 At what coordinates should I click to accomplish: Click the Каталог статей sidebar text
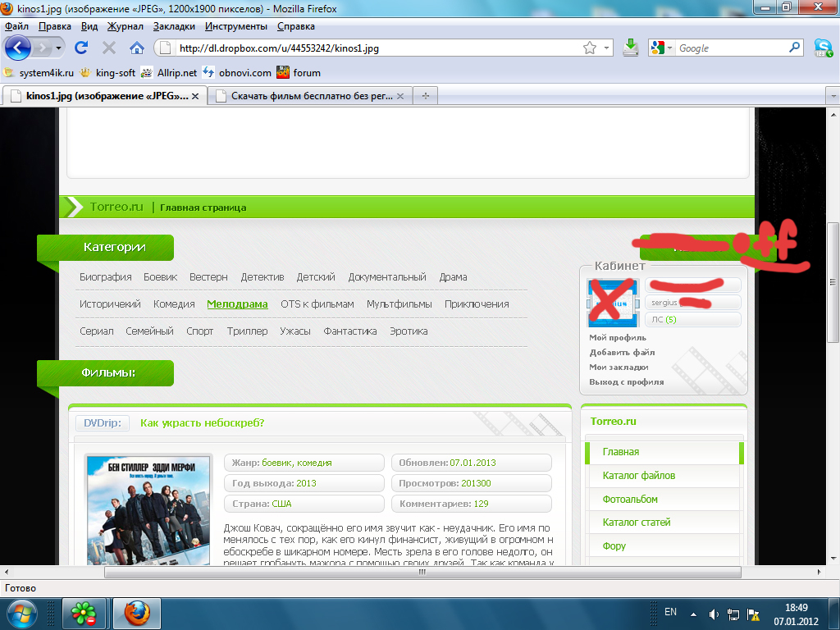tap(637, 523)
